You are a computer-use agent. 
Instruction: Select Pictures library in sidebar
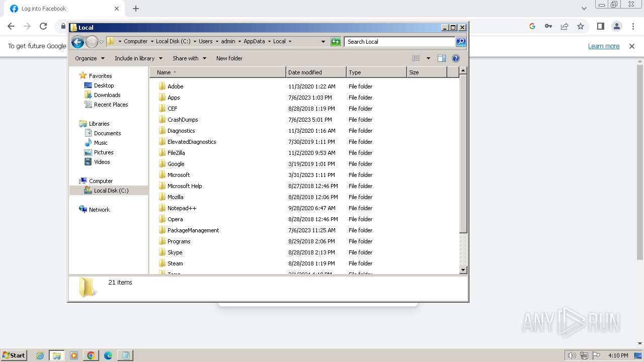[x=104, y=152]
